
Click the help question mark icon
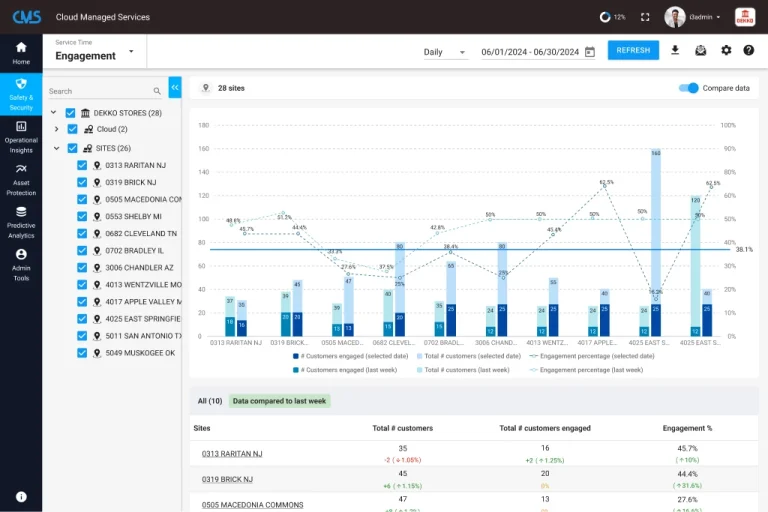tap(749, 50)
